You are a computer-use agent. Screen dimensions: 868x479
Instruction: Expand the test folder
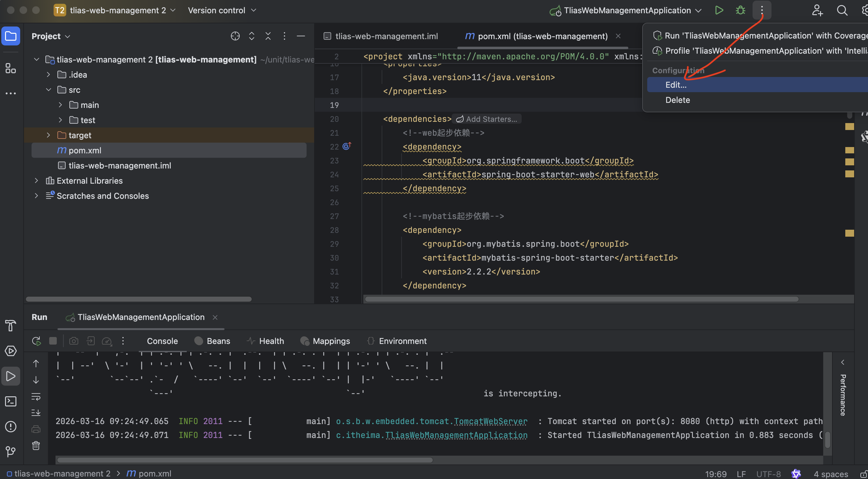pyautogui.click(x=60, y=120)
